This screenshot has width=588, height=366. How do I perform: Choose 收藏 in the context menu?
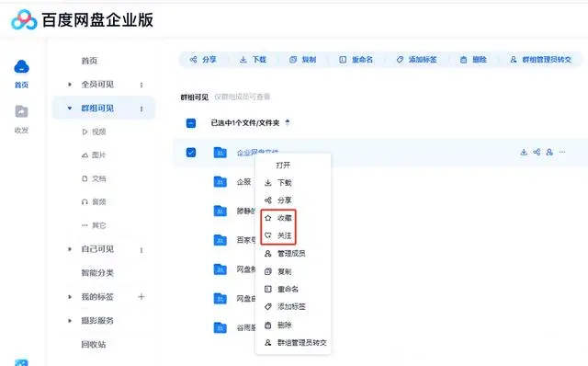[x=278, y=218]
